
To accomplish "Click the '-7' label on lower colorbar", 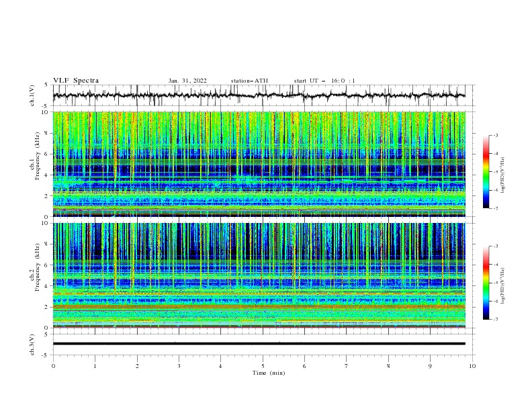I will pos(495,320).
